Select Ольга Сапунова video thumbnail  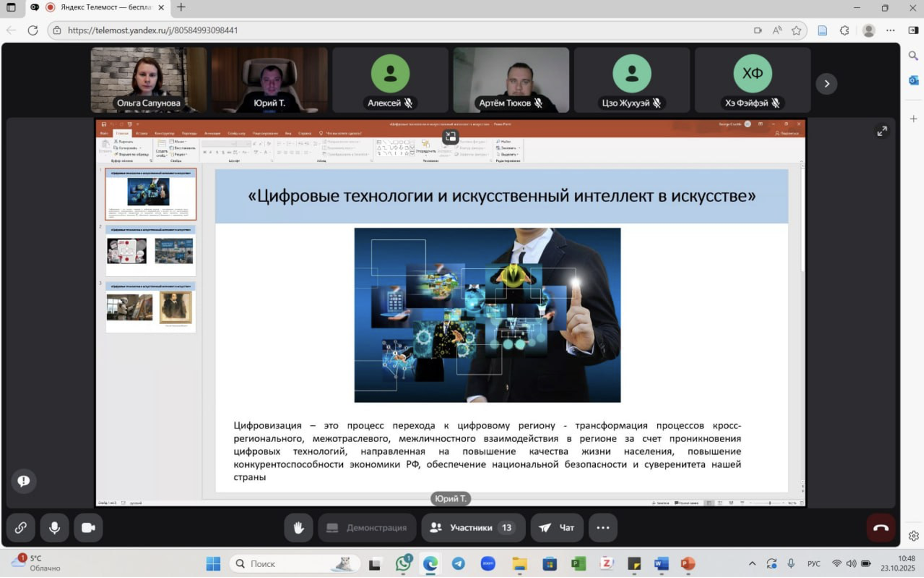click(148, 80)
